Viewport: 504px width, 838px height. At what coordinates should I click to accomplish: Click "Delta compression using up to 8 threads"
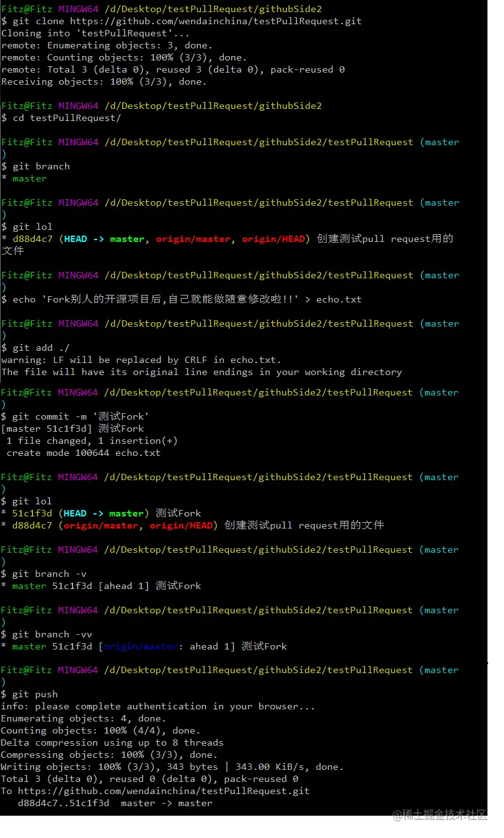point(113,742)
